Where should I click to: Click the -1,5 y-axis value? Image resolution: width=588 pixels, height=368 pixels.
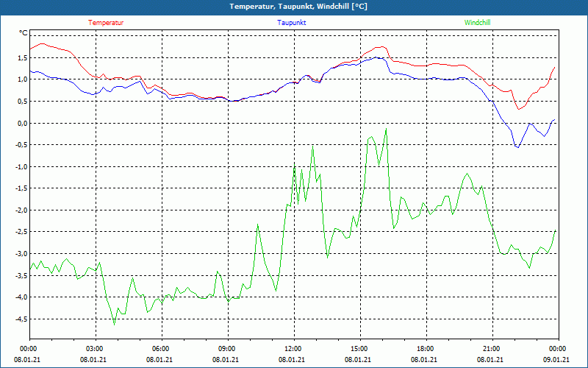[x=21, y=188]
